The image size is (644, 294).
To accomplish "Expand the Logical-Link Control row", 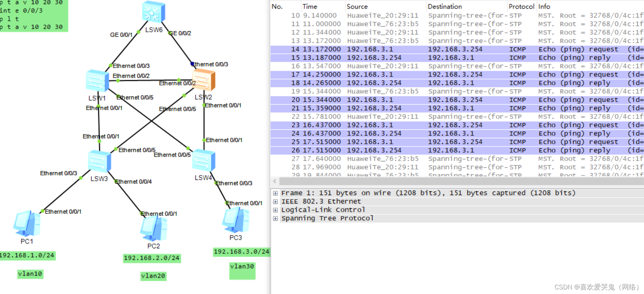I will (x=275, y=210).
